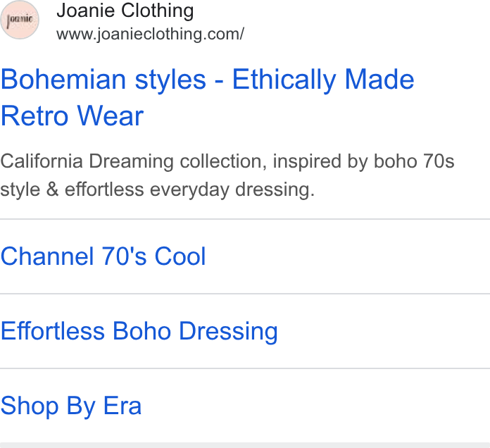
Task: Open the Bohemian styles ad headline
Action: tap(208, 97)
